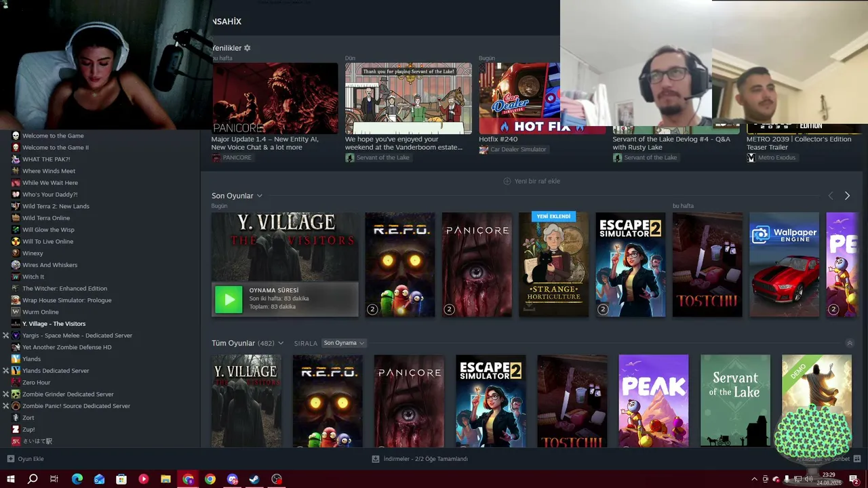
Task: Open the PANICORE news thumbnail image
Action: [275, 98]
